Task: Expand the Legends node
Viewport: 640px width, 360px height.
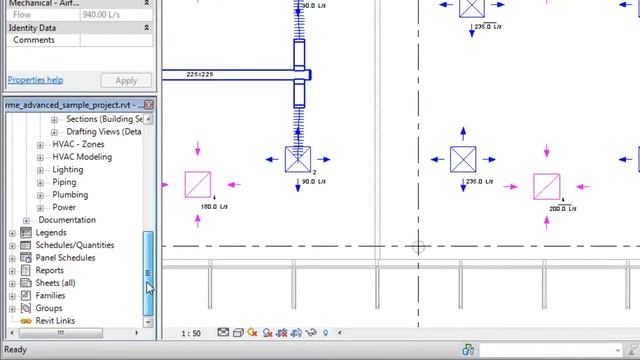Action: 12,233
